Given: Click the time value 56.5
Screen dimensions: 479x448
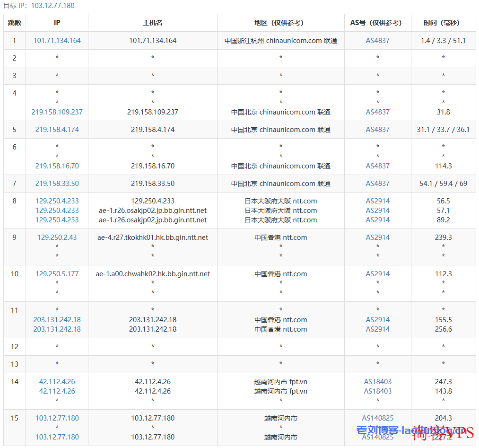Looking at the screenshot, I should point(443,201).
